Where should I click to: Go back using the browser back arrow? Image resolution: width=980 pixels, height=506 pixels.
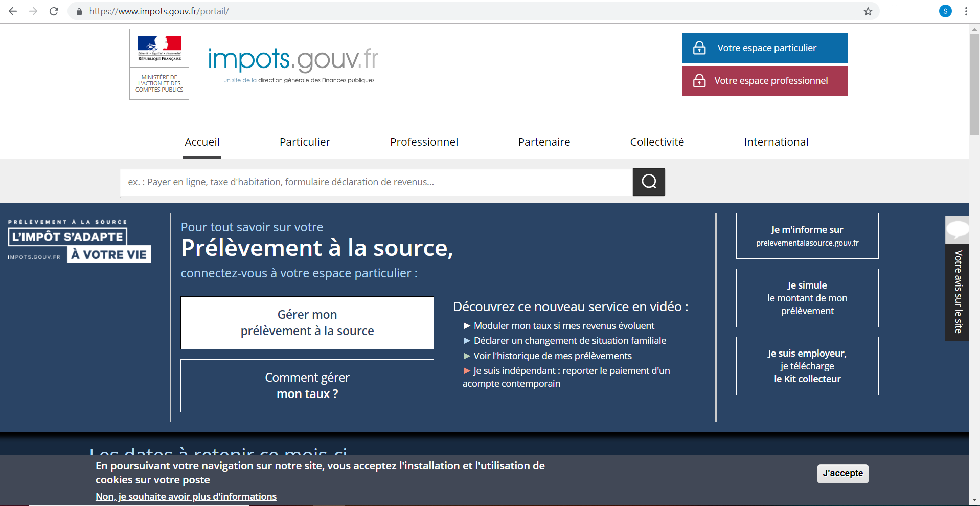click(x=13, y=11)
